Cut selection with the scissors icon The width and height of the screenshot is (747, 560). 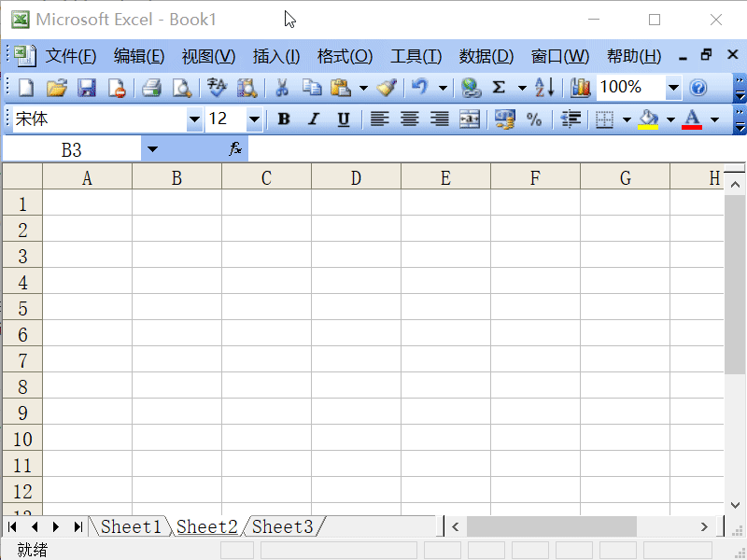click(282, 88)
